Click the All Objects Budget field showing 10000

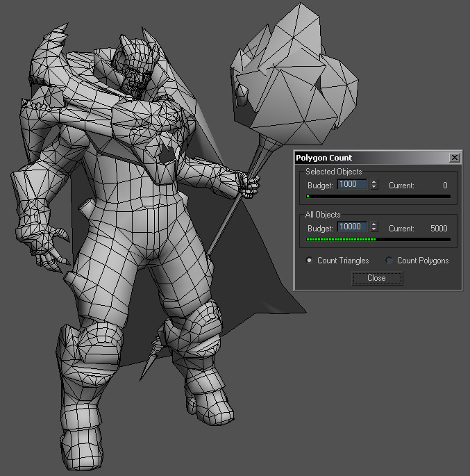tap(353, 227)
